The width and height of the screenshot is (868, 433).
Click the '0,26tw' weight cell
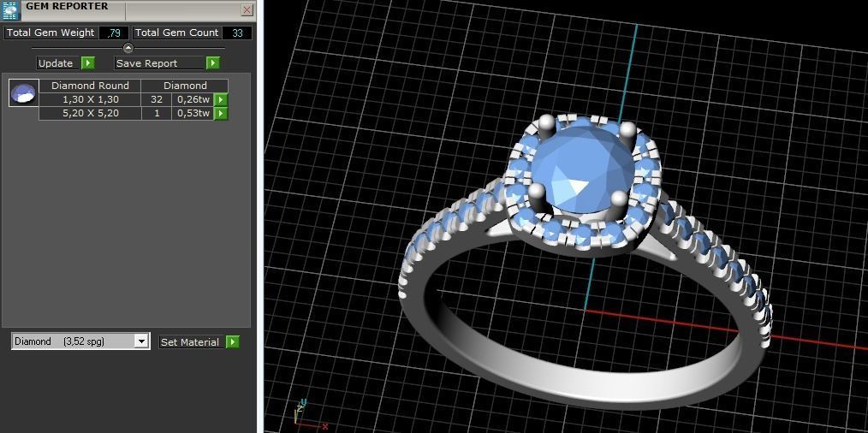click(x=193, y=99)
